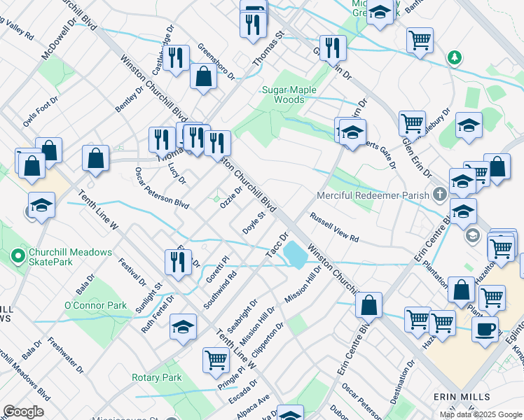524x420 pixels.
Task: Click the green tree park marker
Action: pyautogui.click(x=455, y=56)
